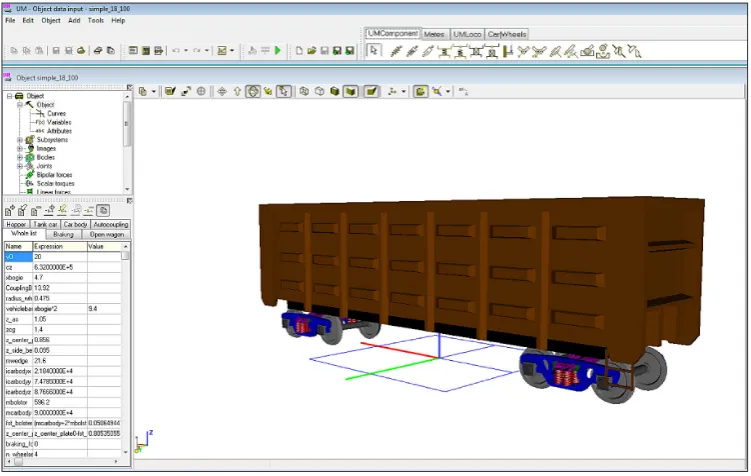Click the up arrow view icon
This screenshot has width=751, height=476.
pyautogui.click(x=237, y=91)
